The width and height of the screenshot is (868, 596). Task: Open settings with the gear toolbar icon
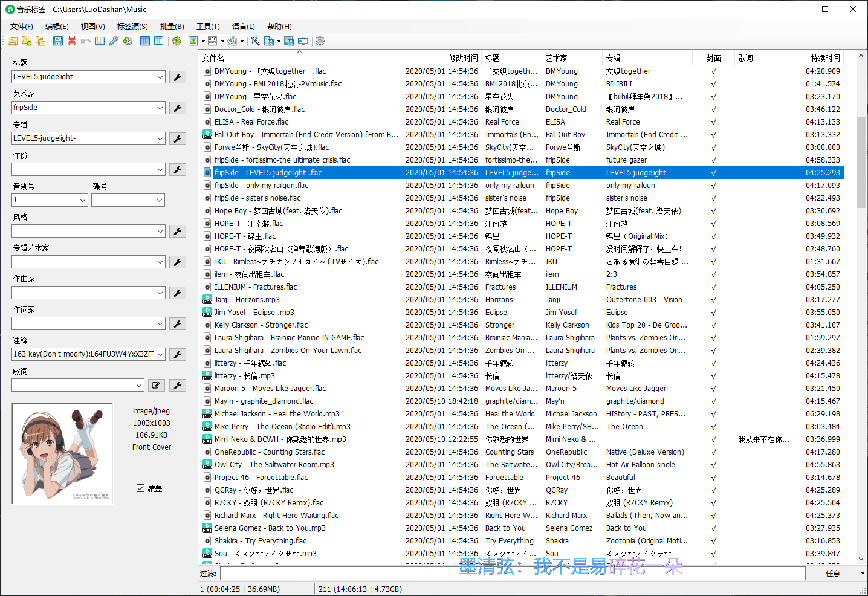coord(320,41)
